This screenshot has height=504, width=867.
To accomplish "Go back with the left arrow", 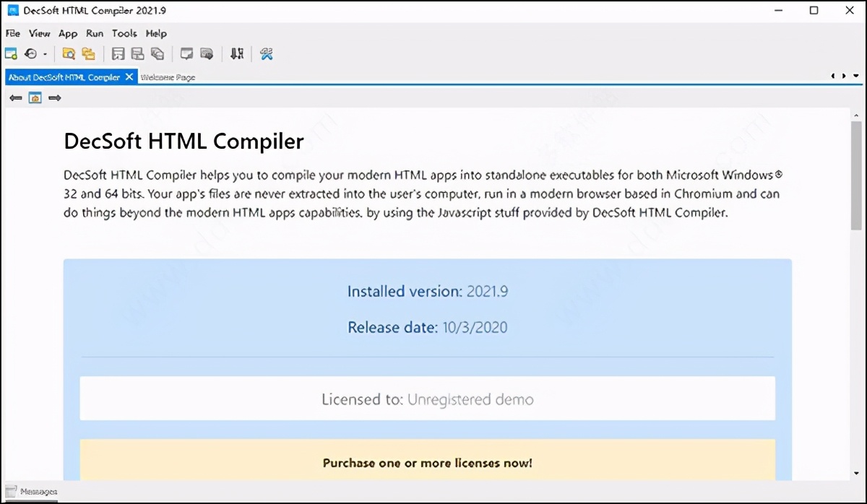I will [16, 97].
